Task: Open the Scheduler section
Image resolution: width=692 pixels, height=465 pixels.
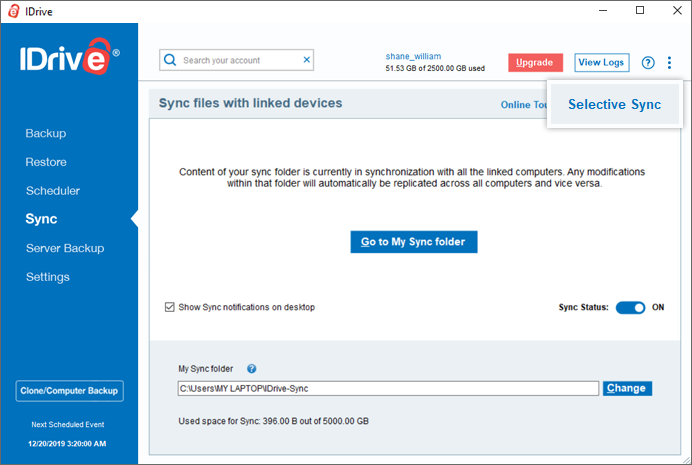Action: pos(53,191)
